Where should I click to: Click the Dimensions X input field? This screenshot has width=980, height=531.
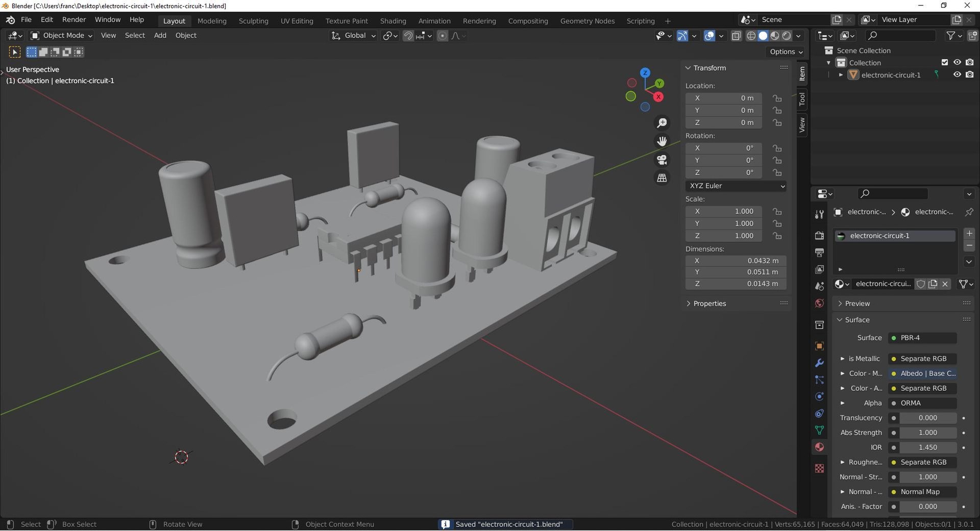[736, 260]
